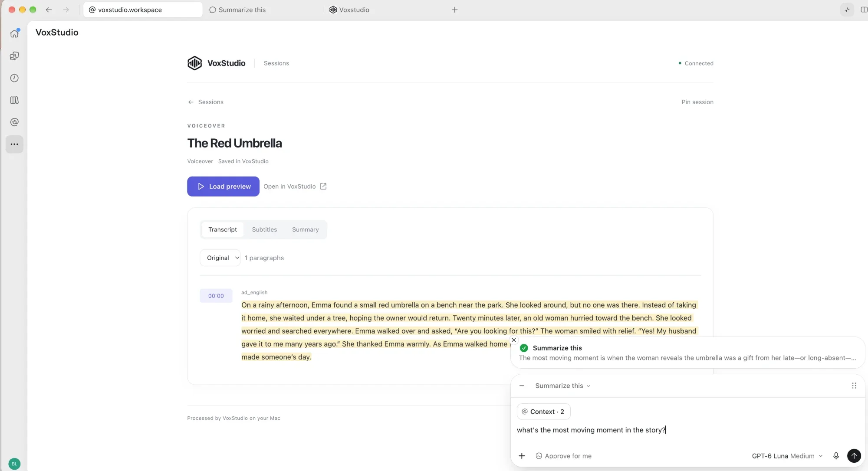This screenshot has height=471, width=868.
Task: Go back to Sessions with arrow link
Action: (205, 102)
